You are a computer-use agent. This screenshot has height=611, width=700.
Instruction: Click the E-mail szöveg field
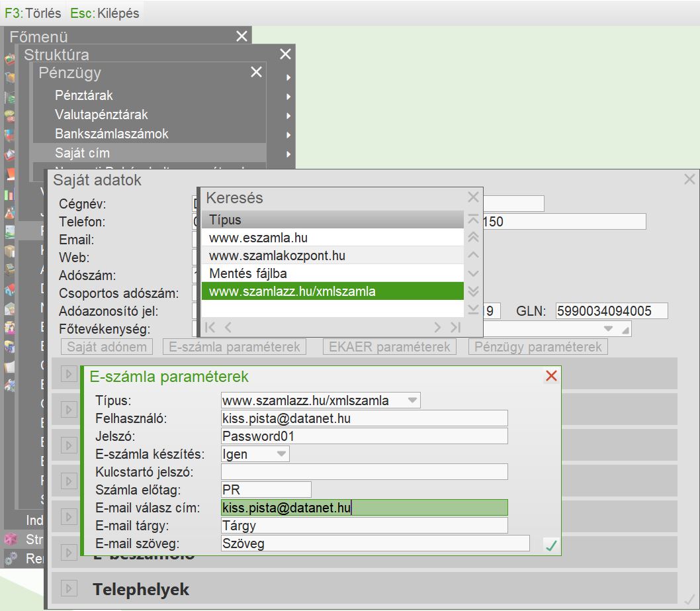[x=375, y=543]
